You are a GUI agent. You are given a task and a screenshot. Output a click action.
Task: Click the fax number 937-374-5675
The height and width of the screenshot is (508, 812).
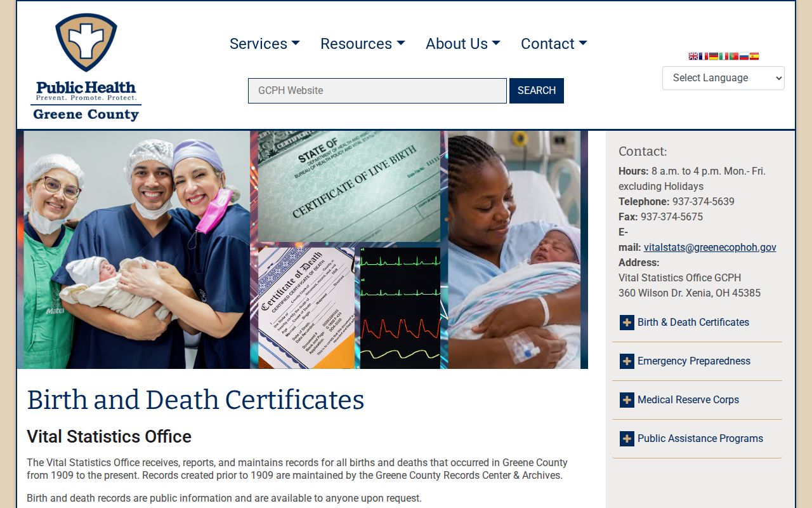pyautogui.click(x=672, y=217)
